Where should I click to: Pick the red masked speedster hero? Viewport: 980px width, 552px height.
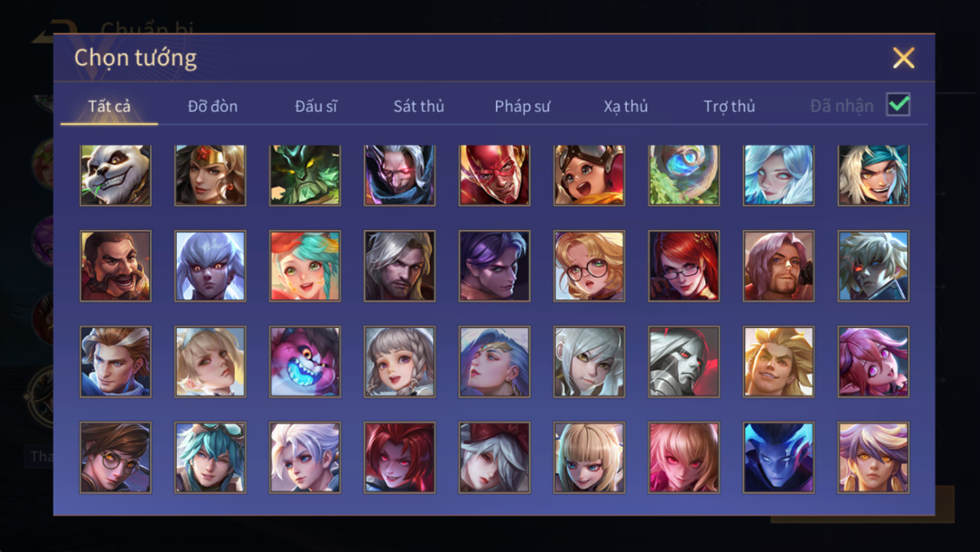pos(494,175)
